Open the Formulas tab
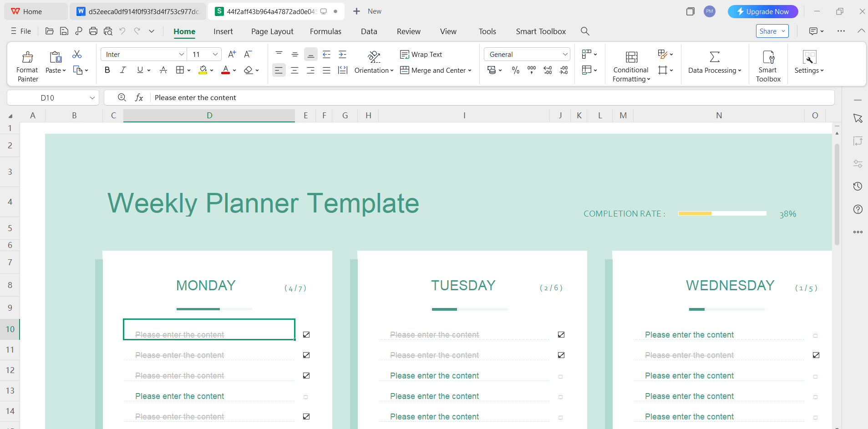This screenshot has height=429, width=868. tap(325, 31)
